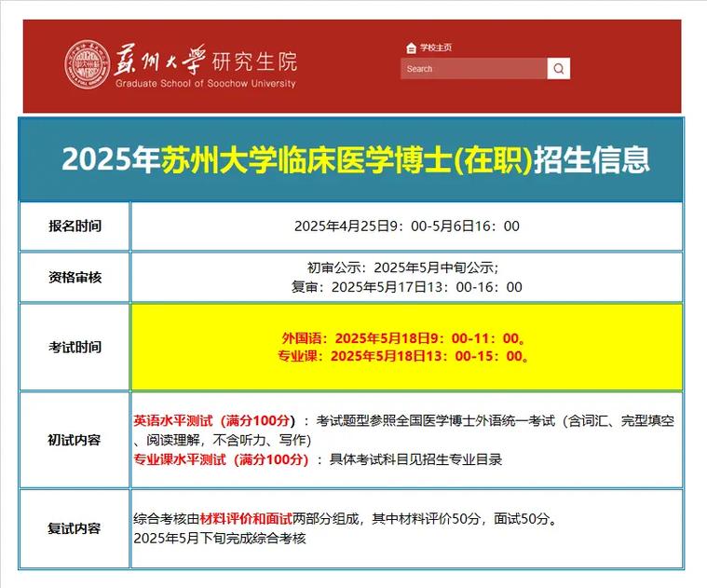Click the Soochow University round seal logo

coord(87,63)
